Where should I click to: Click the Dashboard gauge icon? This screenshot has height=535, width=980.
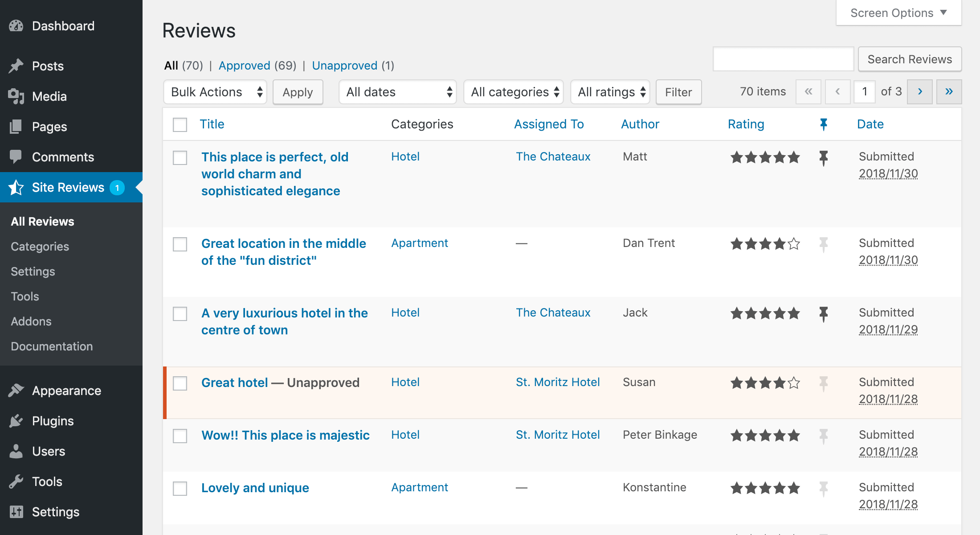(x=16, y=26)
